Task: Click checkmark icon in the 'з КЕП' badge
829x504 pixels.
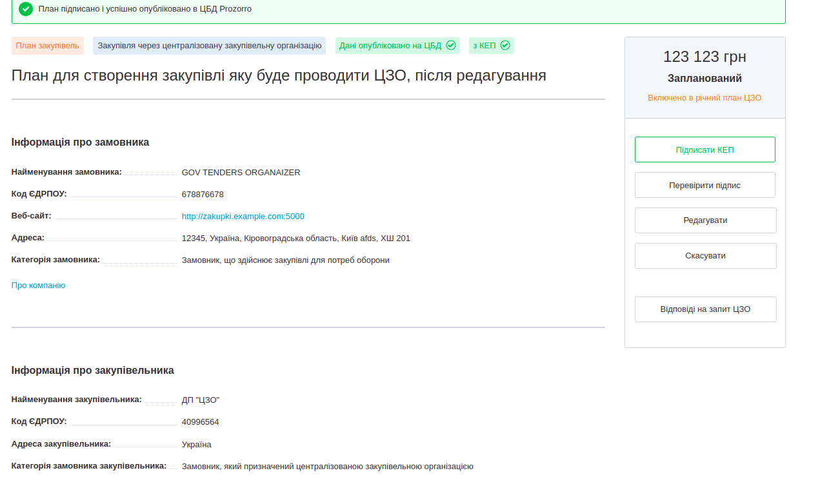Action: [505, 46]
